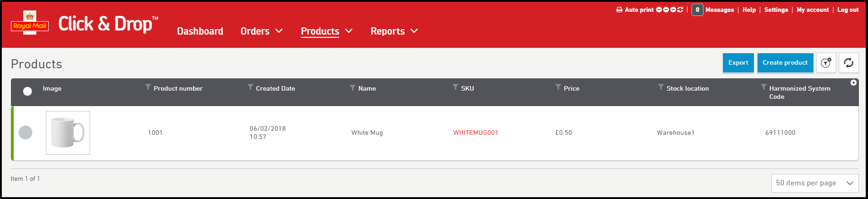Click the Auto print printer icon
This screenshot has height=199, width=868.
coord(619,10)
